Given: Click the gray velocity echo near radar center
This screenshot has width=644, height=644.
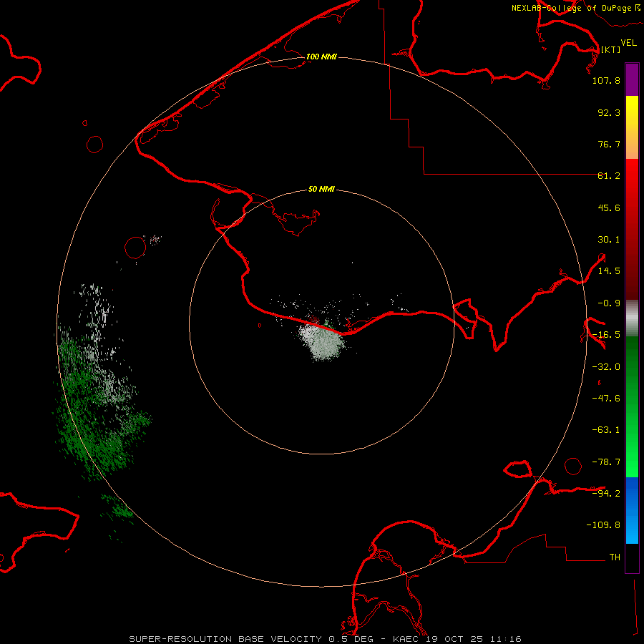Looking at the screenshot, I should 323,342.
